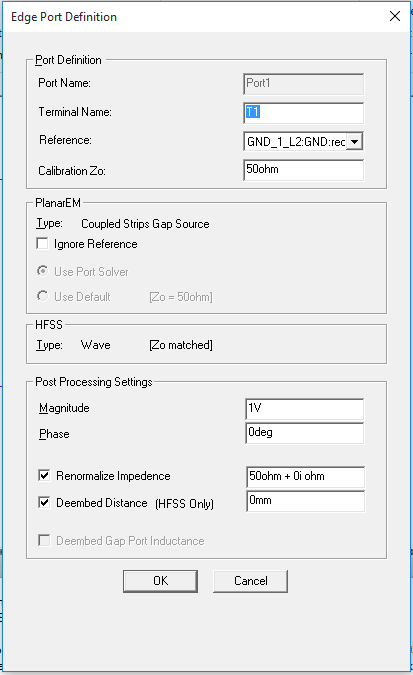Click the Terminal Name field containing T1
Image resolution: width=413 pixels, height=675 pixels.
(x=303, y=113)
